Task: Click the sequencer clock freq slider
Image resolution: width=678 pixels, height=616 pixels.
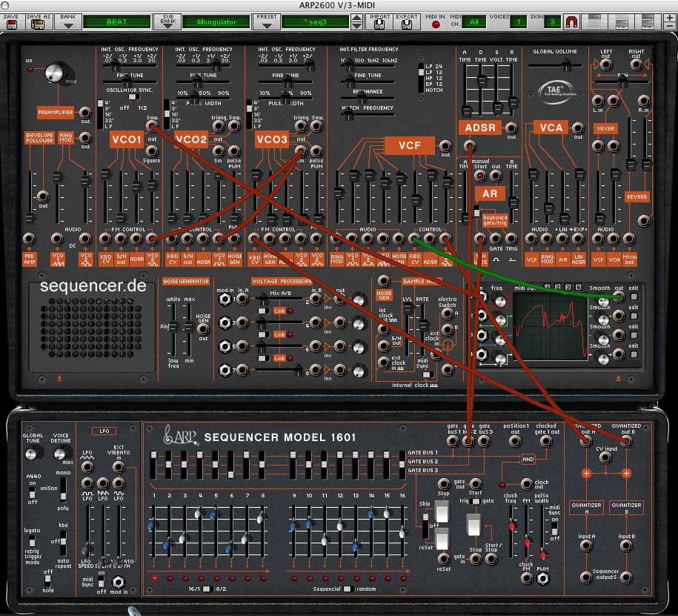Action: click(511, 531)
